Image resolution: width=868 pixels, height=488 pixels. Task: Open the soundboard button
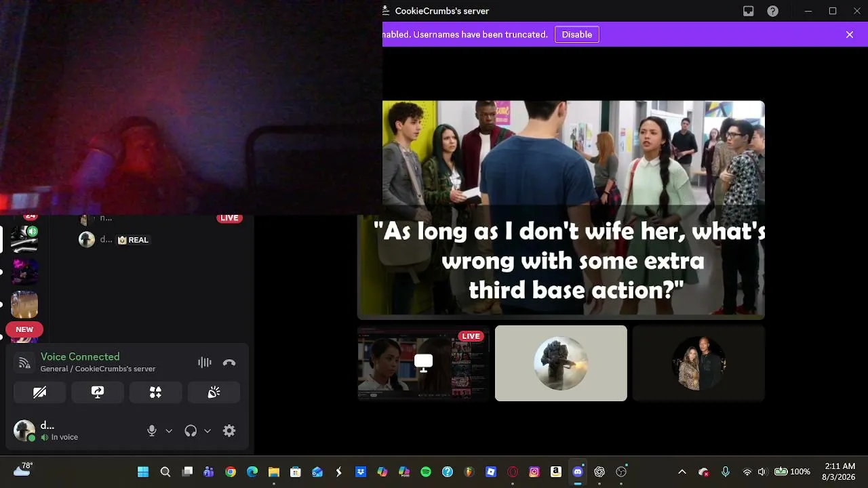click(214, 392)
